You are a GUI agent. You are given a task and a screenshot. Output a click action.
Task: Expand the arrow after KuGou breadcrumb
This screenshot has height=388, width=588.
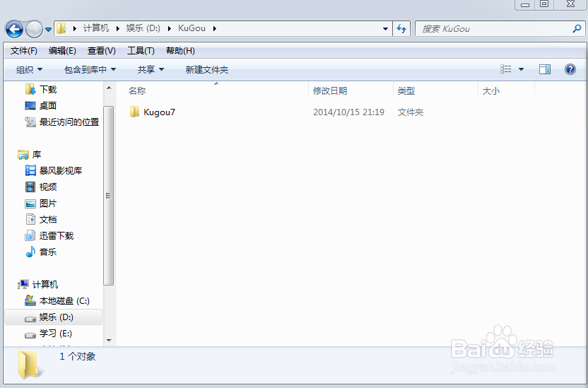(215, 28)
